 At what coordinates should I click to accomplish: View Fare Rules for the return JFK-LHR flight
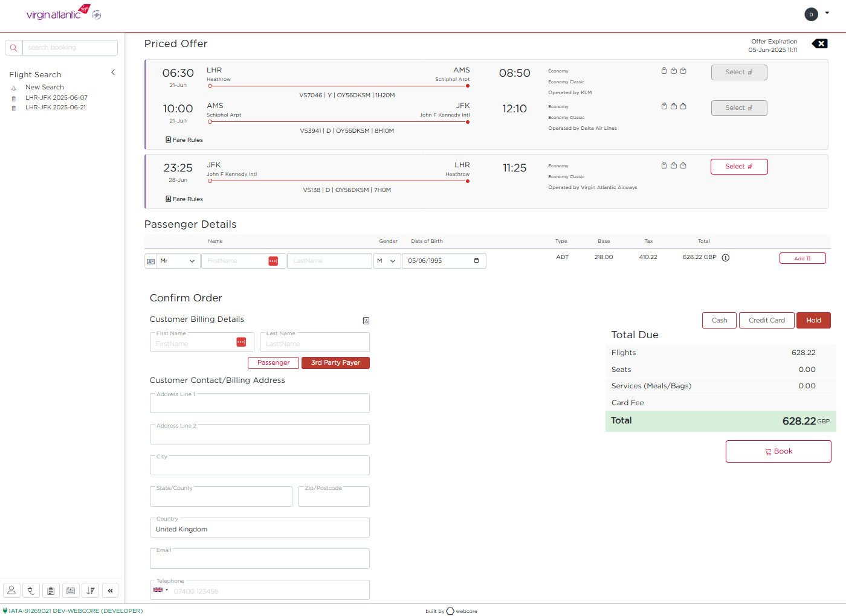point(184,199)
